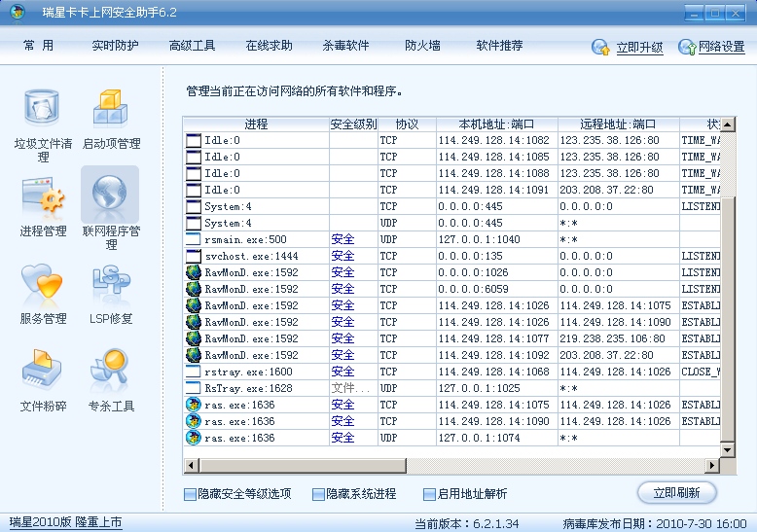Click the 立即升级 link

point(639,48)
